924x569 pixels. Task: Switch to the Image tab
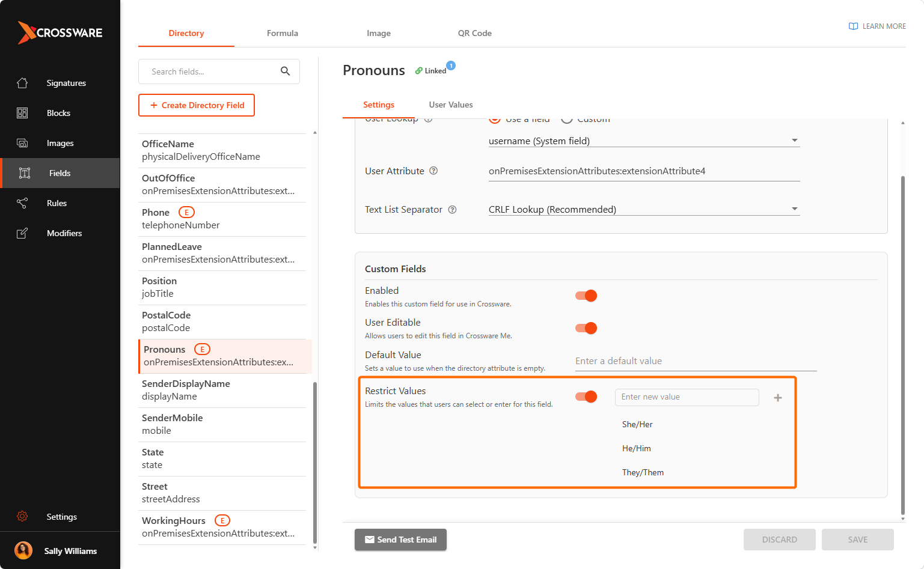(x=379, y=33)
